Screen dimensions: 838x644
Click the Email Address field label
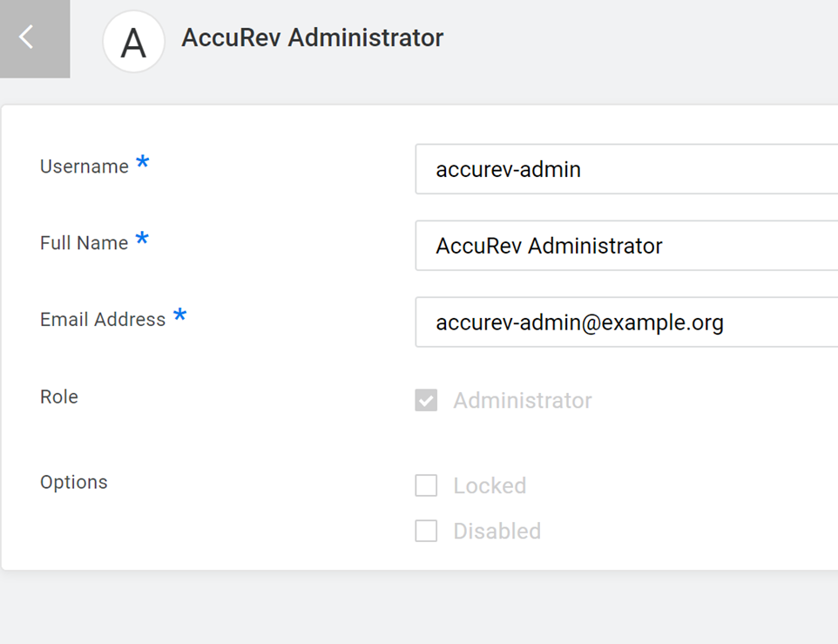coord(103,320)
